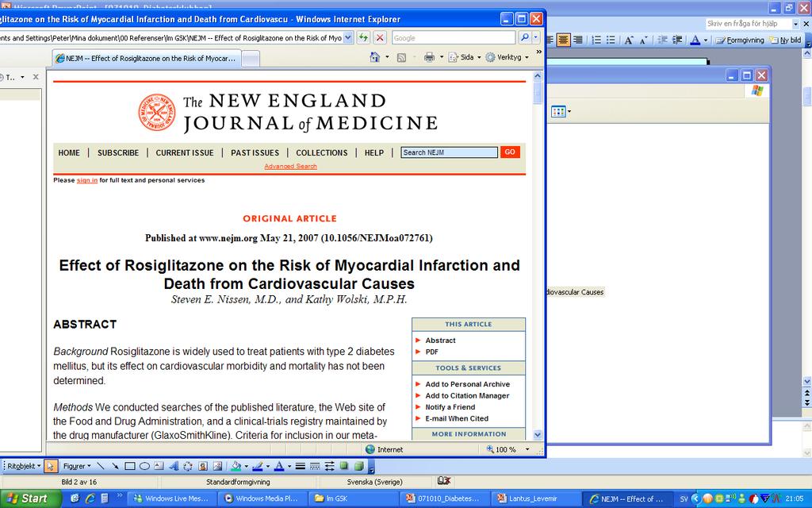Select the NEJM article browser tab
The width and height of the screenshot is (812, 508).
[146, 59]
